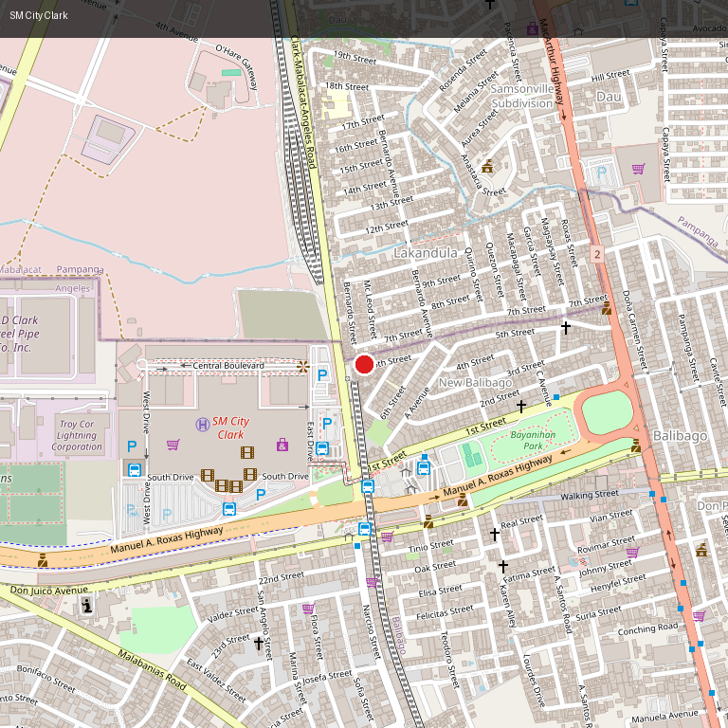Screen dimensions: 728x728
Task: Click the Lourdes Drive label
Action: tap(534, 681)
